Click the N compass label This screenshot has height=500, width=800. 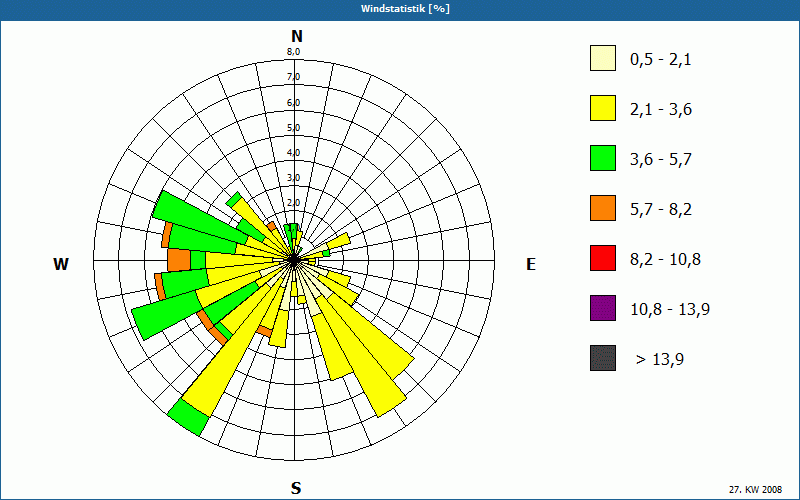pyautogui.click(x=297, y=36)
